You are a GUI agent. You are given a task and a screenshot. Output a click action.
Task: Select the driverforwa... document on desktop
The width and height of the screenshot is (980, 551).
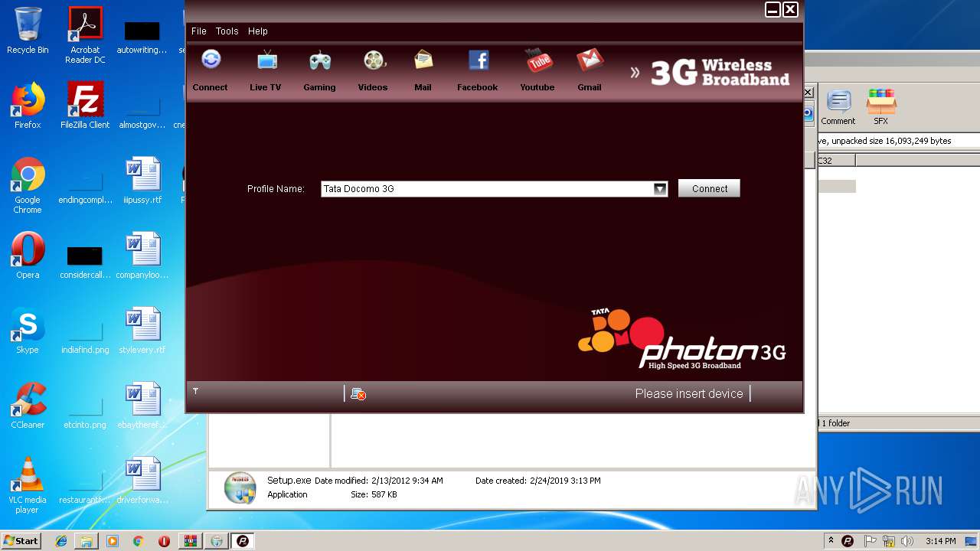142,481
